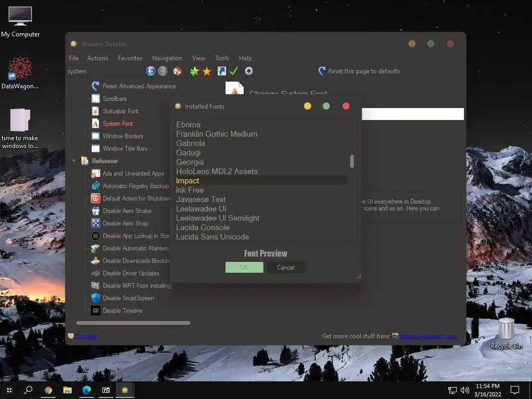Open File Explorer from taskbar
The width and height of the screenshot is (532, 399).
(x=68, y=390)
